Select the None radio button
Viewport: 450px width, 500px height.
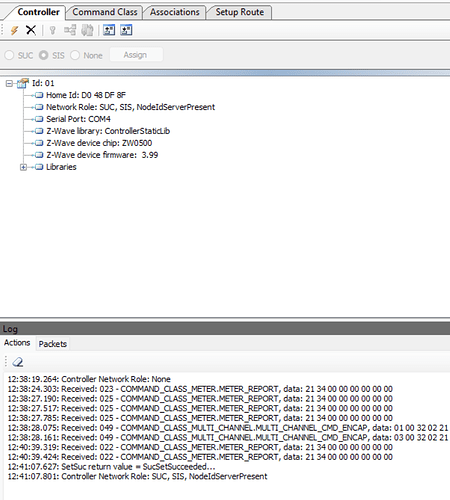[75, 55]
